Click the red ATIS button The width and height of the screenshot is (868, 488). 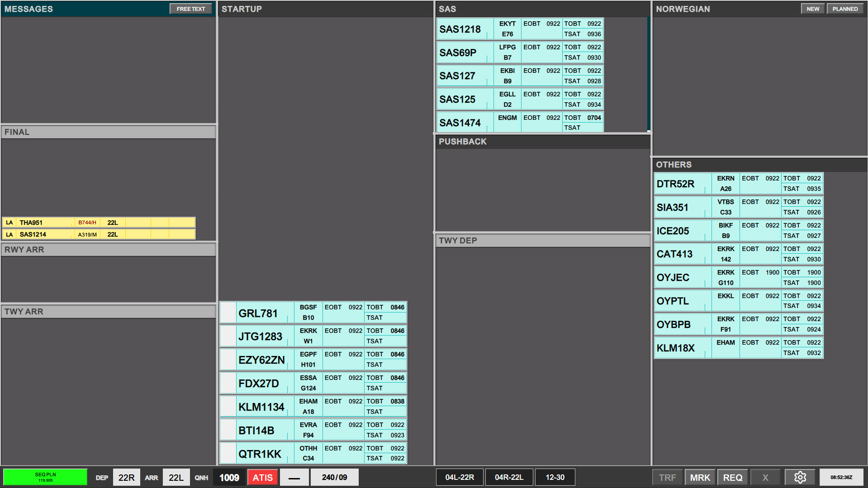[262, 477]
